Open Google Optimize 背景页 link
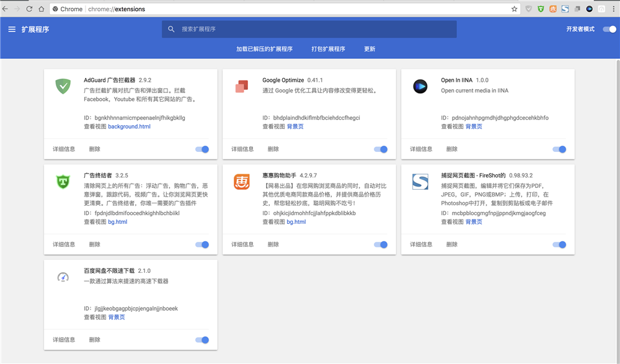620x364 pixels. coord(295,127)
